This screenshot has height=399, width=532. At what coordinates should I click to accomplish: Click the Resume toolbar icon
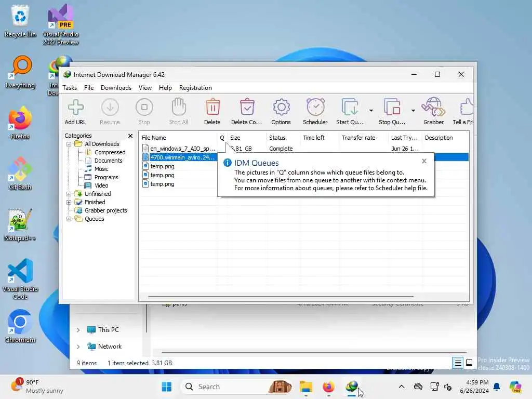pyautogui.click(x=110, y=112)
